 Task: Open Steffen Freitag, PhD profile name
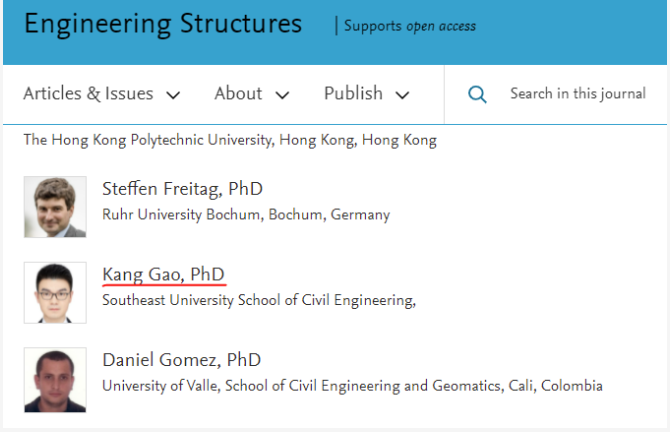click(x=182, y=189)
